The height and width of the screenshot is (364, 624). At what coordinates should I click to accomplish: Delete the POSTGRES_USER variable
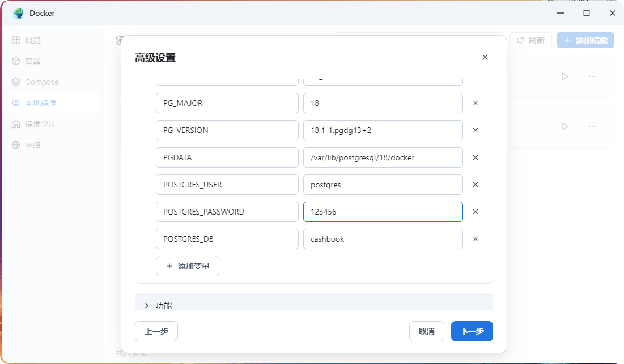[476, 185]
